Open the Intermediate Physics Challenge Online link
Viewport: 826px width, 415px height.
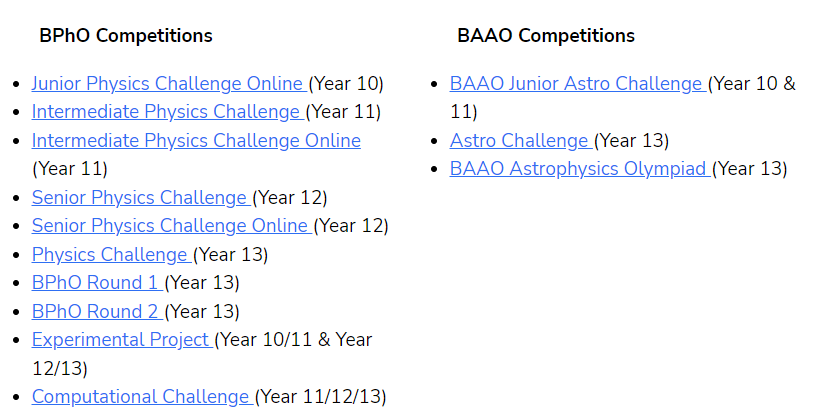(x=196, y=141)
